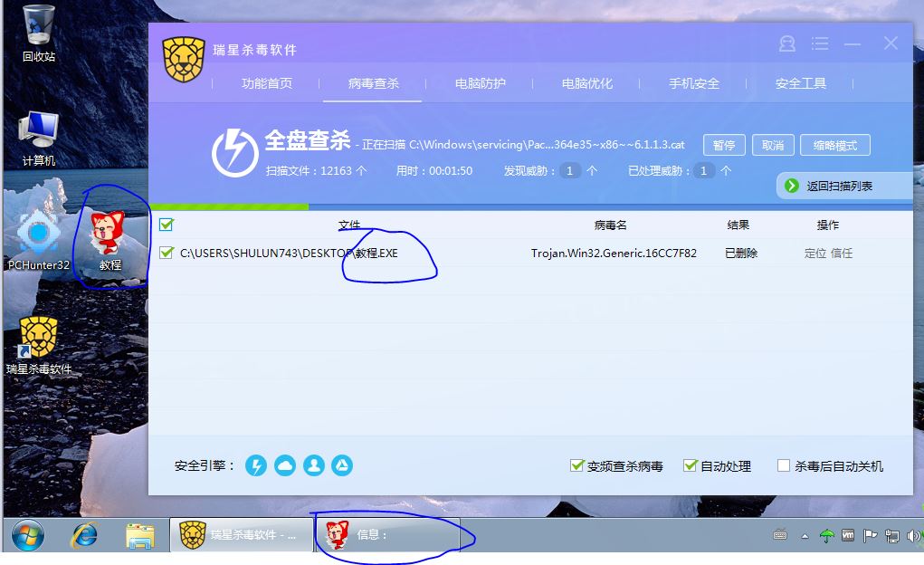Image resolution: width=924 pixels, height=565 pixels.
Task: Launch Internet Explorer from taskbar
Action: pos(85,535)
